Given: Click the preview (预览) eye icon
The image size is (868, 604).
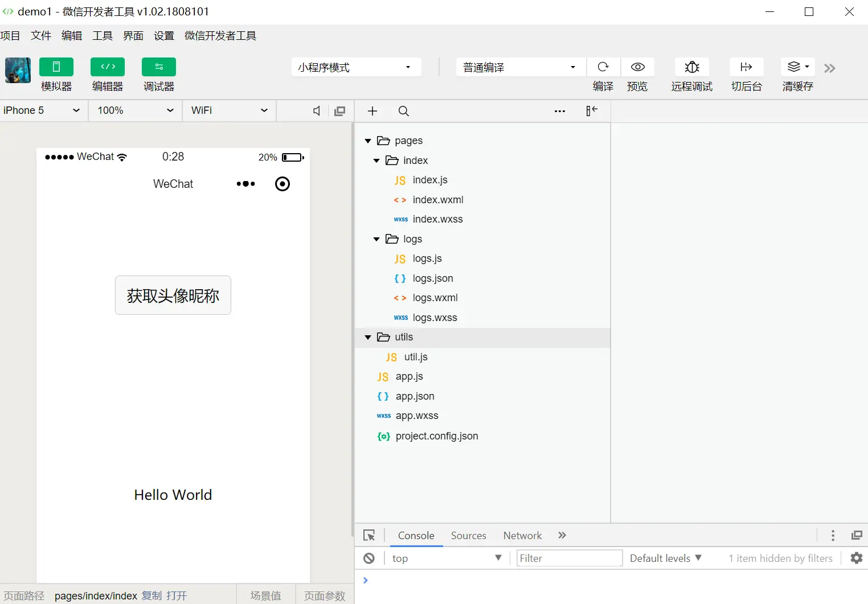Looking at the screenshot, I should click(638, 67).
